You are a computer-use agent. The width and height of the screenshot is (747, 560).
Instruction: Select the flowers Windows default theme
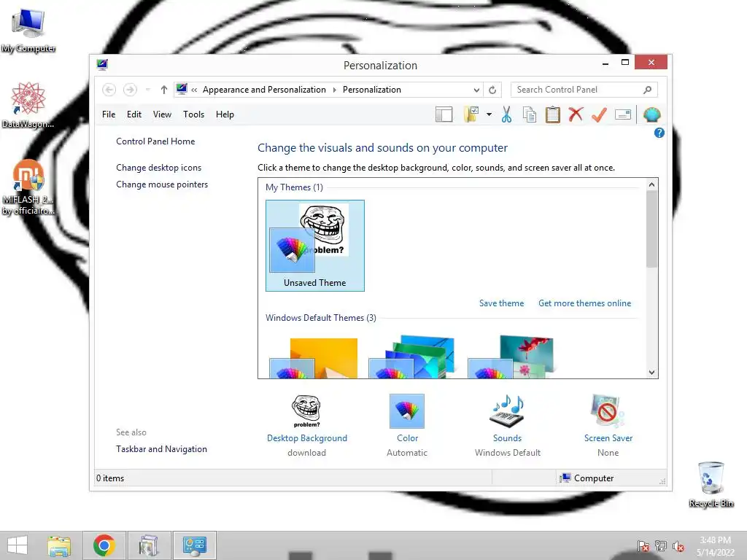[x=510, y=357]
